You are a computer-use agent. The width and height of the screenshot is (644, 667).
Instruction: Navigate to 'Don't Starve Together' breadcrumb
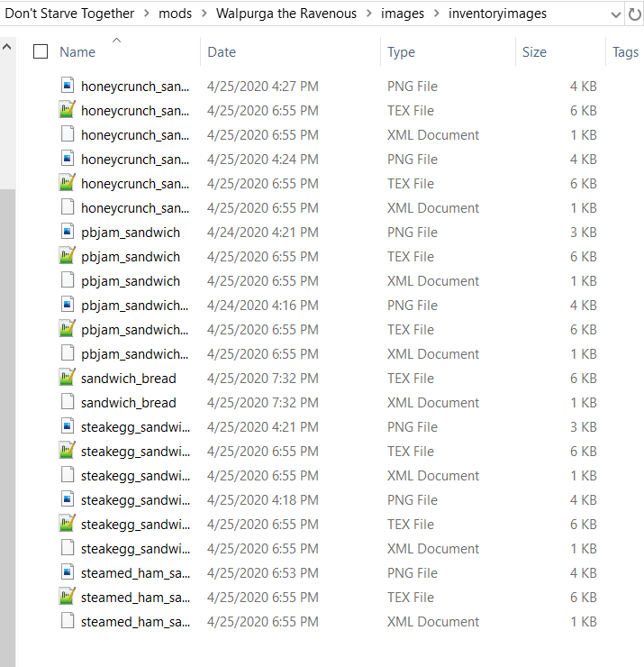(69, 14)
